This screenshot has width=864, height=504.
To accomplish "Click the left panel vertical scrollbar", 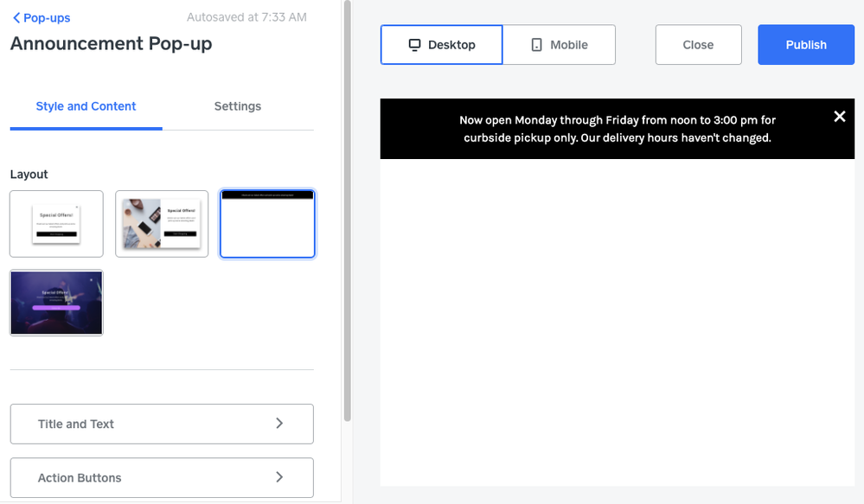I will pyautogui.click(x=348, y=207).
